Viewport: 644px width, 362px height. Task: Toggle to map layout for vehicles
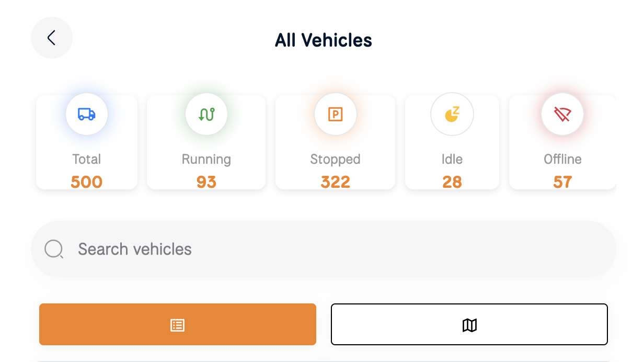pyautogui.click(x=469, y=324)
